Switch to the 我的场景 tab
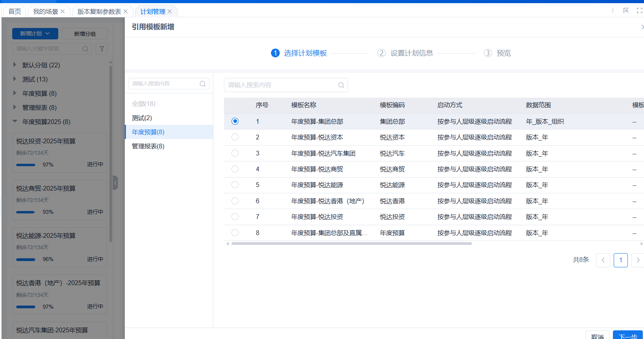The width and height of the screenshot is (644, 339). [x=45, y=11]
